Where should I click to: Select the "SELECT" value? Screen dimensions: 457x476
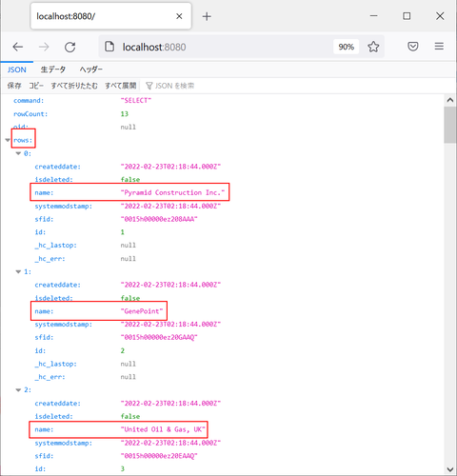click(136, 101)
